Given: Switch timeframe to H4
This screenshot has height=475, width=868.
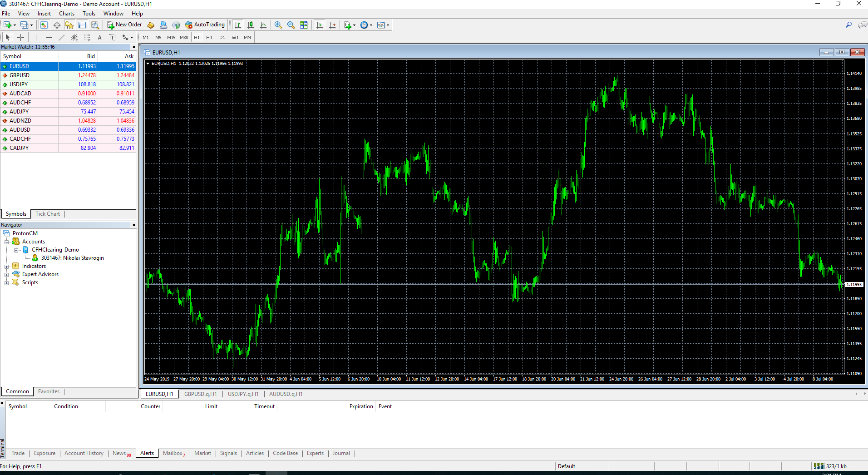Looking at the screenshot, I should [x=209, y=37].
